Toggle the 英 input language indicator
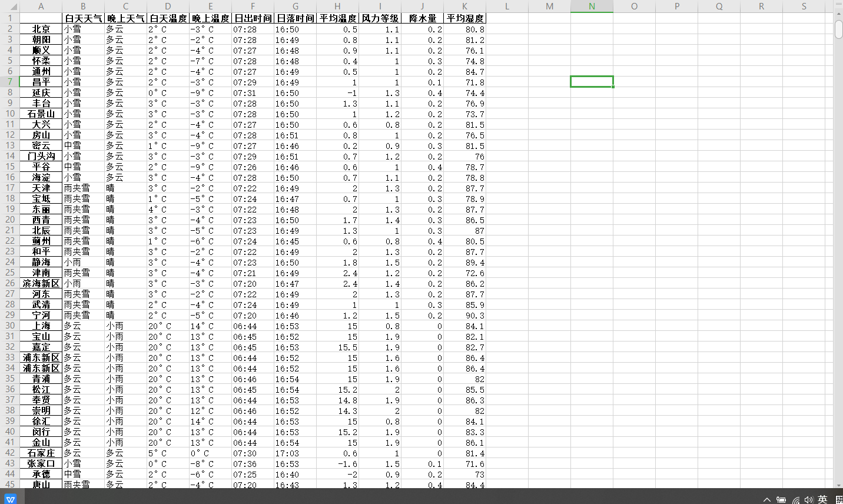843x504 pixels. pos(822,499)
